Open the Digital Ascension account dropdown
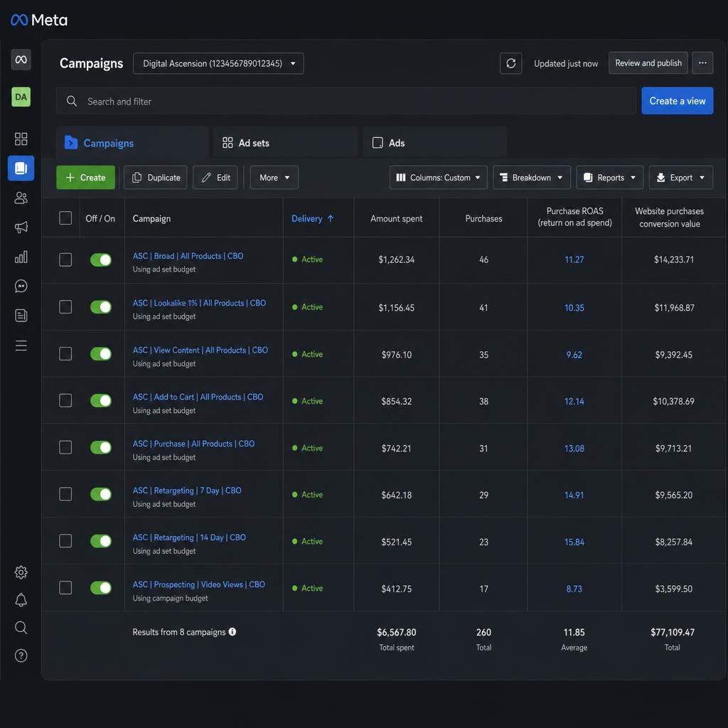728x728 pixels. pyautogui.click(x=218, y=63)
